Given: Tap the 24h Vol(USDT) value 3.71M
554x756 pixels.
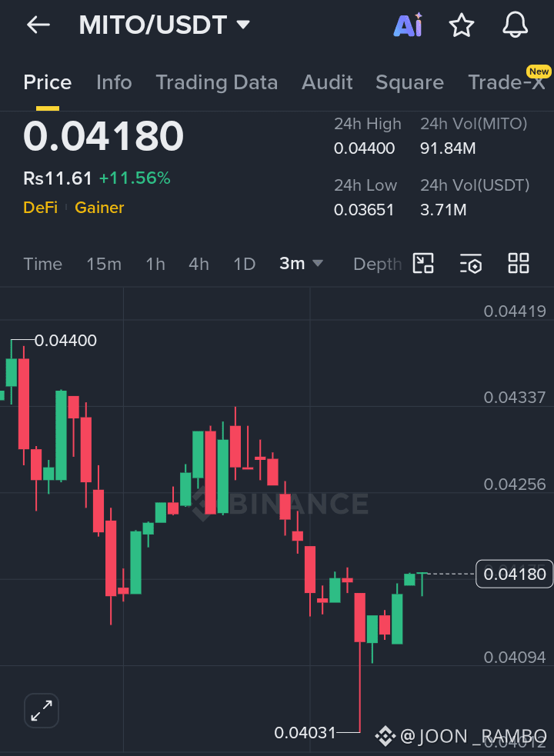Looking at the screenshot, I should point(443,210).
